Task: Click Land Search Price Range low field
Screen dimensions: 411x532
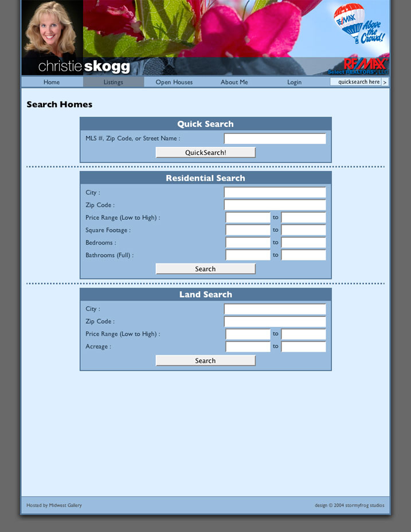Action: pyautogui.click(x=248, y=334)
